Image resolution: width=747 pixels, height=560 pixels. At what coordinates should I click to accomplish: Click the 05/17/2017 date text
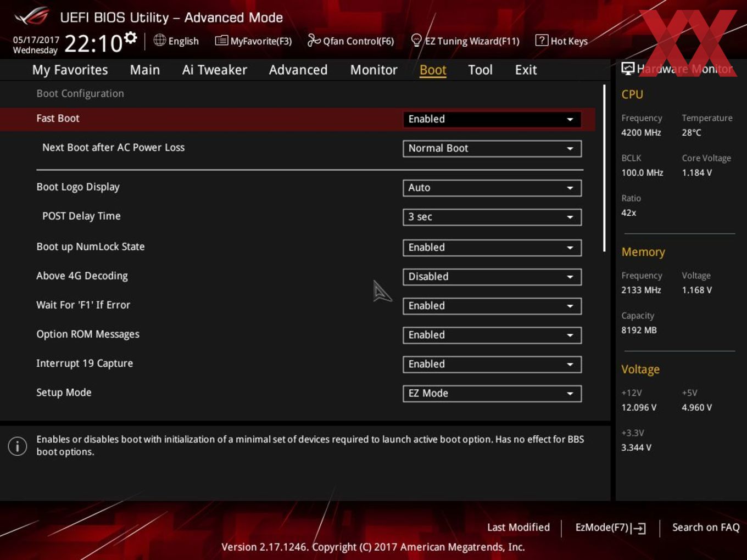pyautogui.click(x=36, y=40)
